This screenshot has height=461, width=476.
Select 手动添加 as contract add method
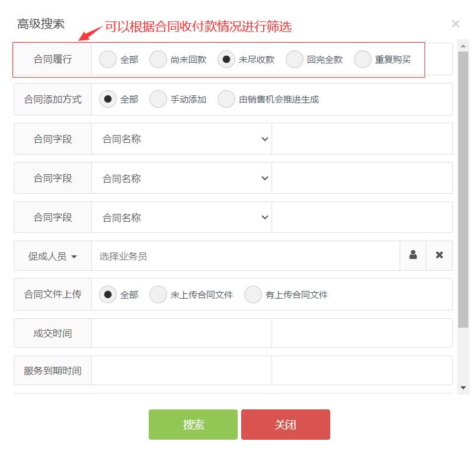pyautogui.click(x=158, y=99)
